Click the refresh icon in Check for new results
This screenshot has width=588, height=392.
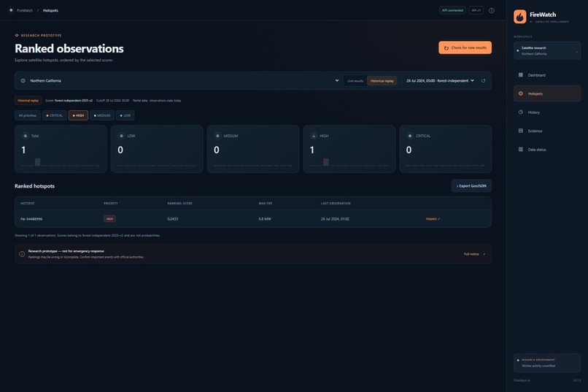click(446, 48)
